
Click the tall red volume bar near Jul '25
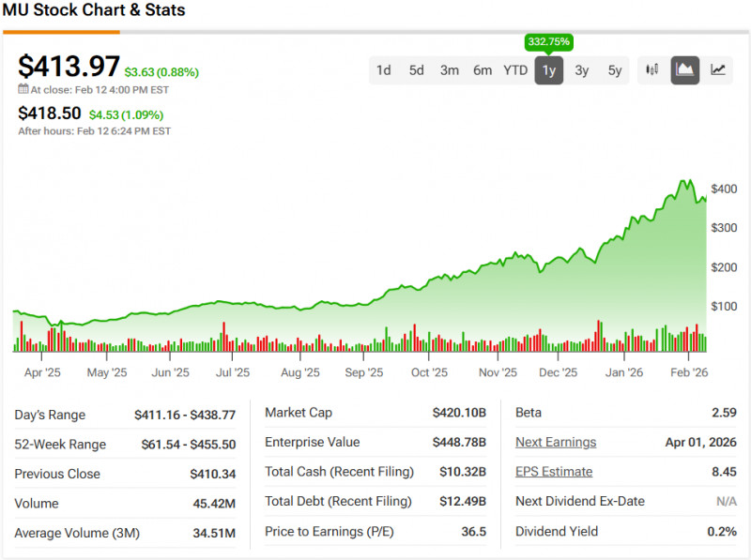(223, 337)
